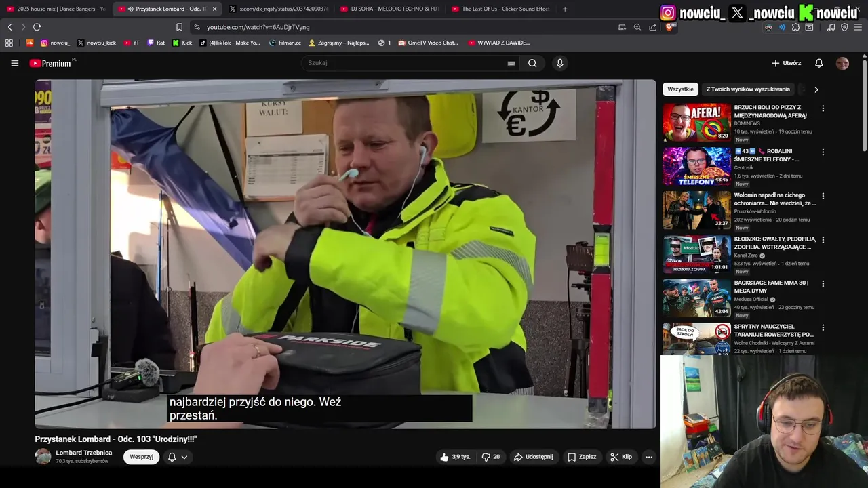
Task: Open nowciu_ Instagram bookmark
Action: [x=55, y=43]
